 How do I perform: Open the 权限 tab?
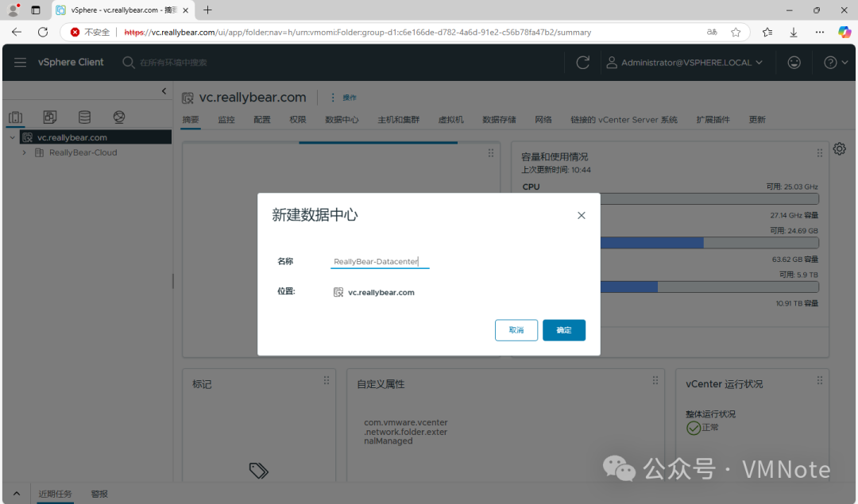click(298, 120)
